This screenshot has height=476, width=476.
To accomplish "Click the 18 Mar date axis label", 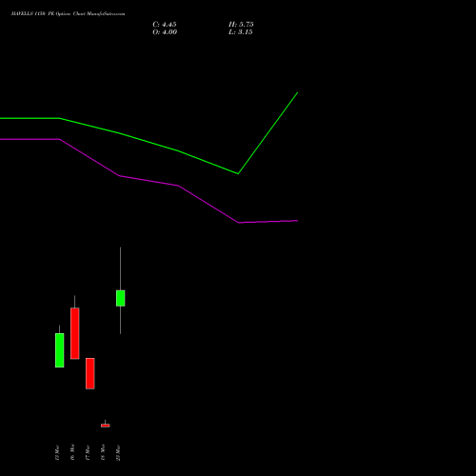I will [103, 452].
